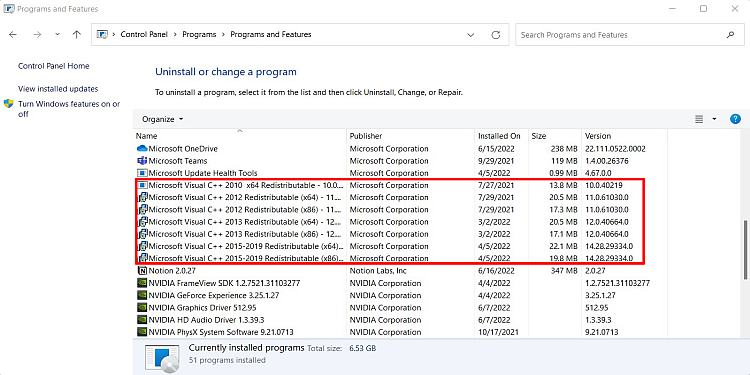Screen dimensions: 750x375
Task: Select NVIDIA Graphics Driver 512.95 icon
Action: coord(142,308)
